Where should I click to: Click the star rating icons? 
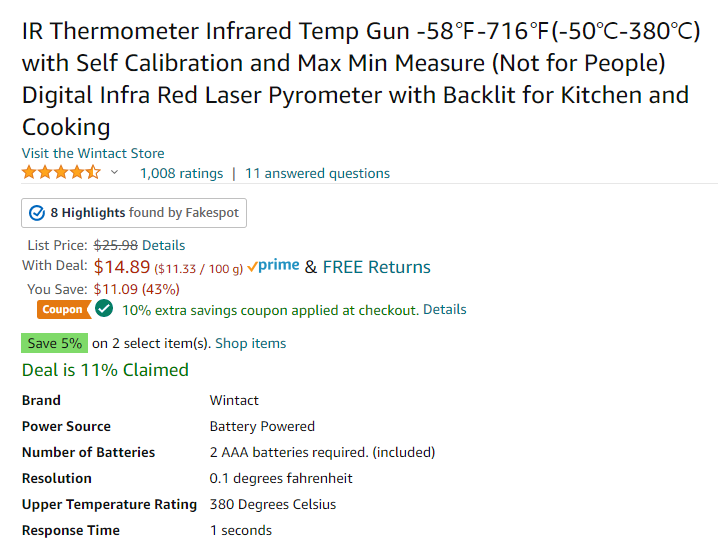[61, 173]
